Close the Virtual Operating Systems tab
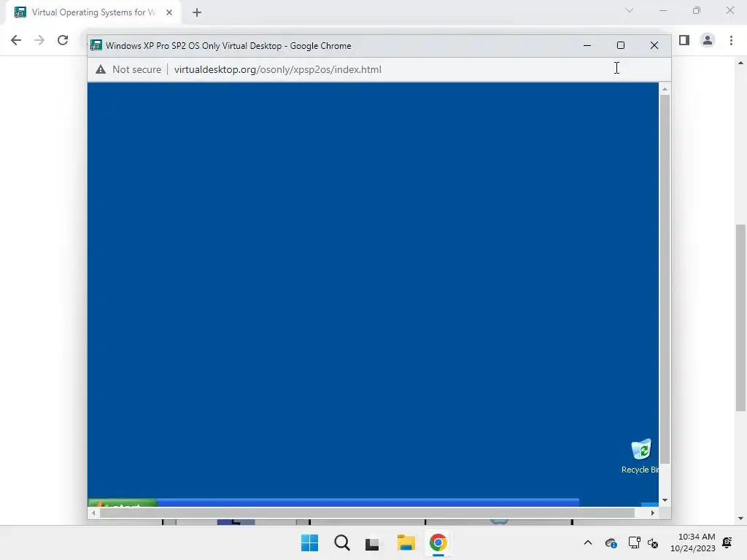The image size is (747, 560). 169,12
